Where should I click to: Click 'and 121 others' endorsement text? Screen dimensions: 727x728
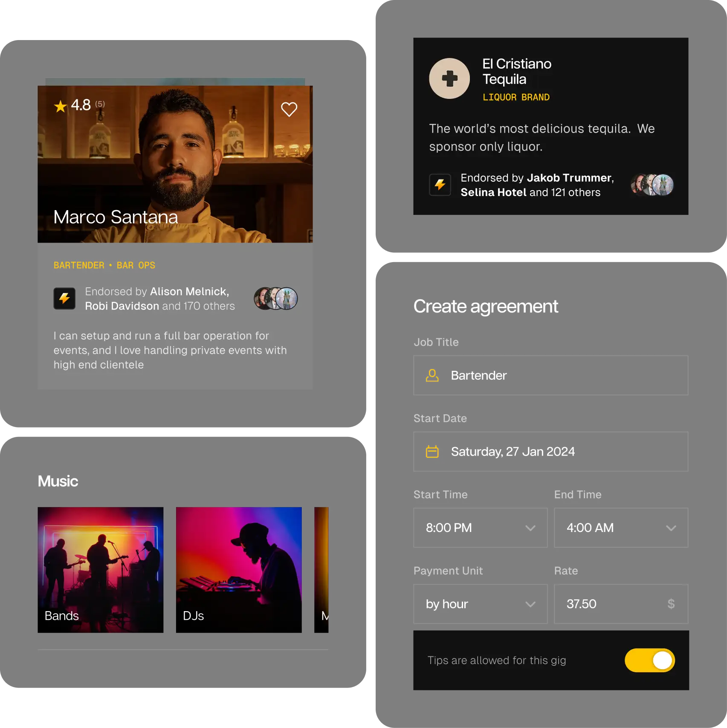[565, 192]
